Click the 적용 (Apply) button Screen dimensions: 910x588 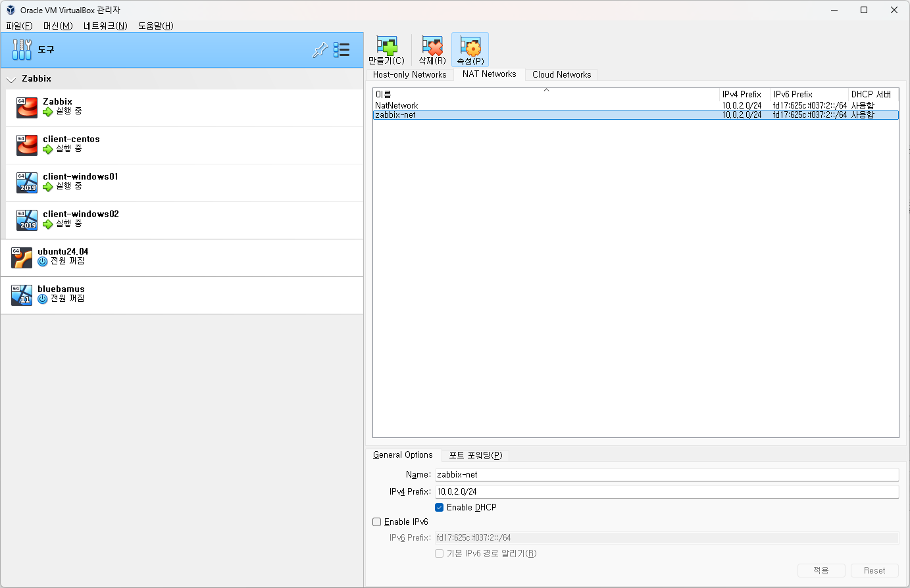tap(821, 570)
